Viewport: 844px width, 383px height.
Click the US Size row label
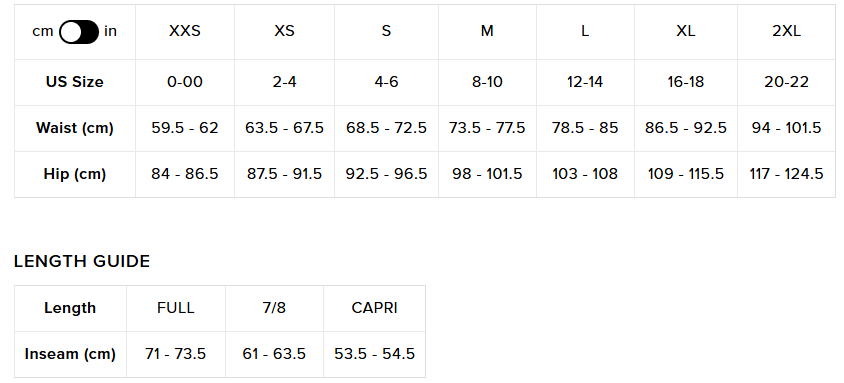click(74, 82)
